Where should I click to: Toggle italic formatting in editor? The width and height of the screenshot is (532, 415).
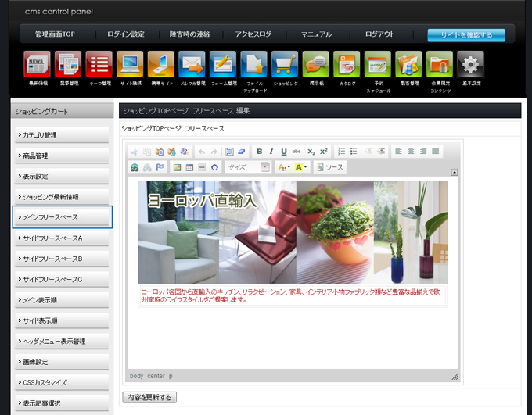271,151
